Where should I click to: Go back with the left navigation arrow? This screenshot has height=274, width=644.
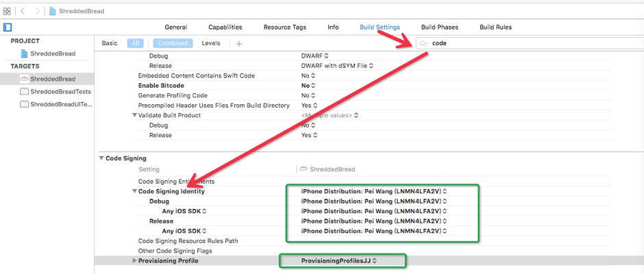point(23,11)
